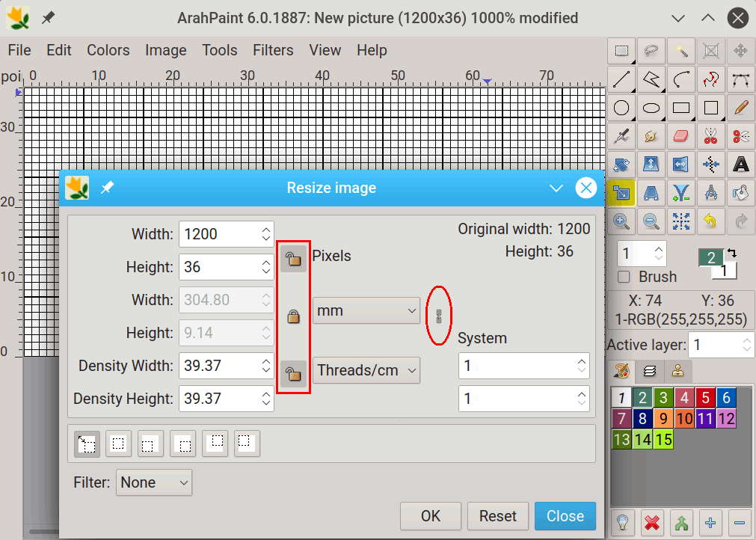This screenshot has width=756, height=540.
Task: Open the File menu
Action: 19,50
